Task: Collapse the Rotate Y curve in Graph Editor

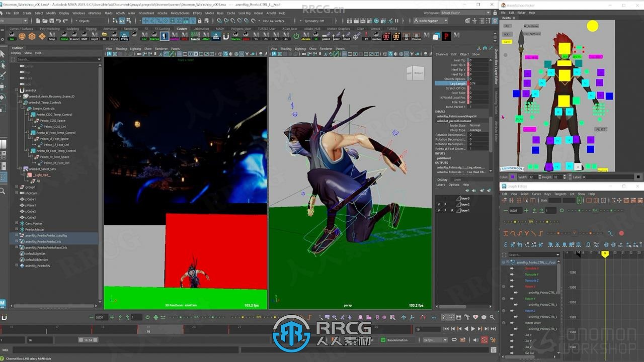Action: (x=504, y=299)
